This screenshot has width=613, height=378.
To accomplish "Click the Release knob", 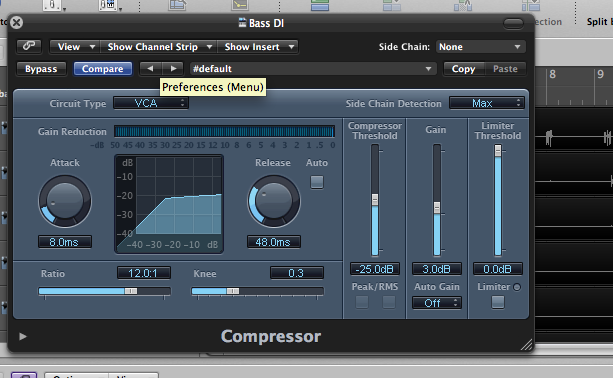I will [x=274, y=201].
